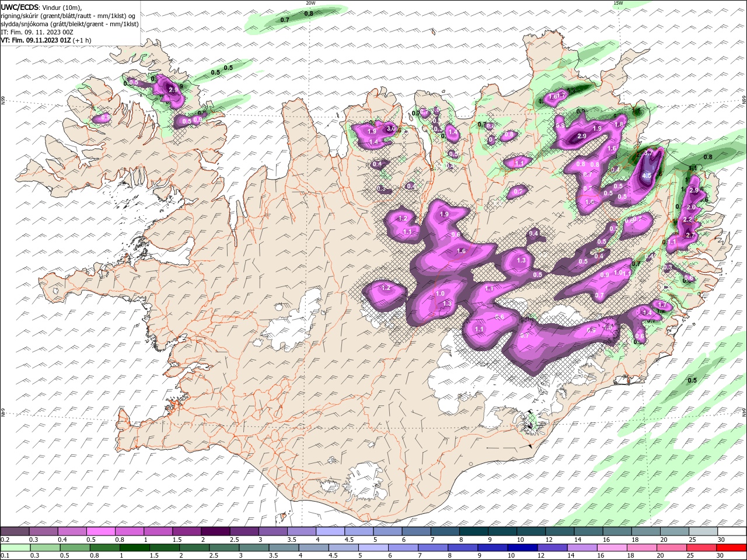Click the 2.2 value on the east coast

687,219
